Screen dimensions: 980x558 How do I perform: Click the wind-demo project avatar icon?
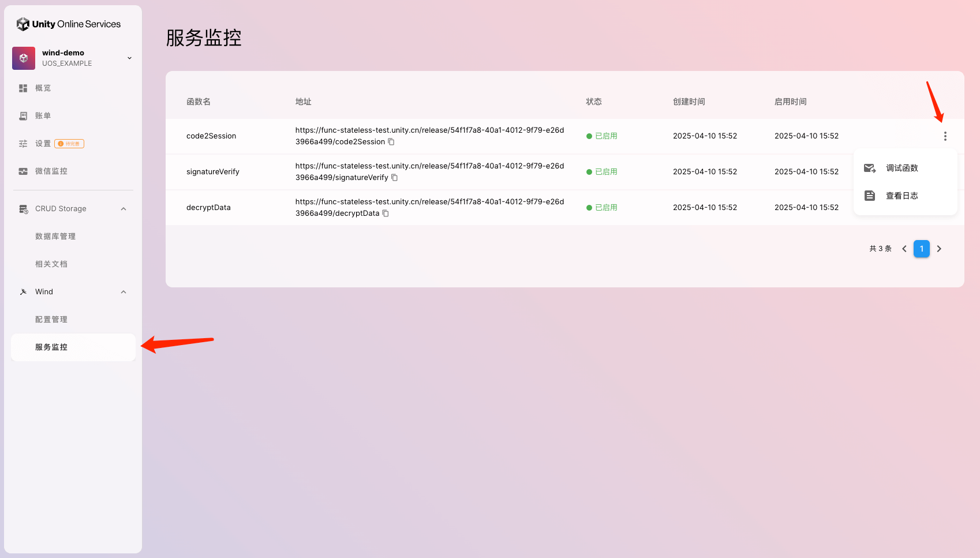click(x=24, y=58)
